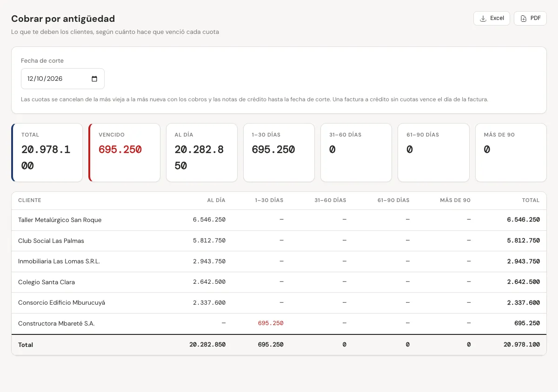Click the 2.337.600 al día amount for Consorcio
Viewport: 558px width, 392px height.
click(209, 303)
